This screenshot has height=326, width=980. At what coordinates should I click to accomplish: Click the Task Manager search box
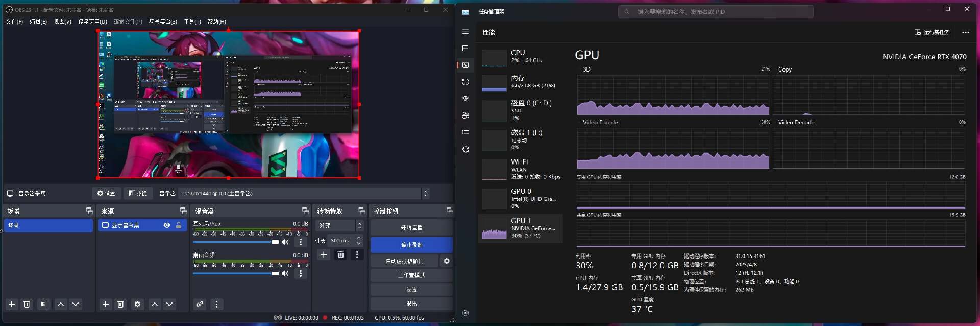716,12
